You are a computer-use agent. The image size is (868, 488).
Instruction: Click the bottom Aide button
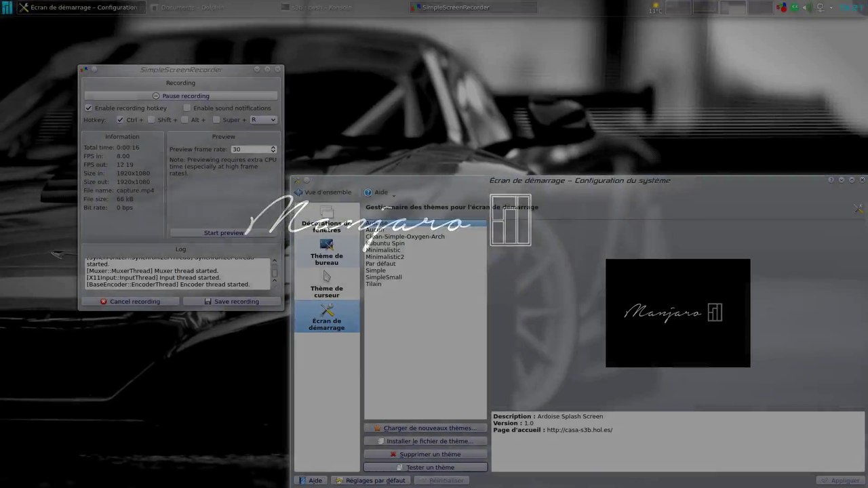(311, 481)
